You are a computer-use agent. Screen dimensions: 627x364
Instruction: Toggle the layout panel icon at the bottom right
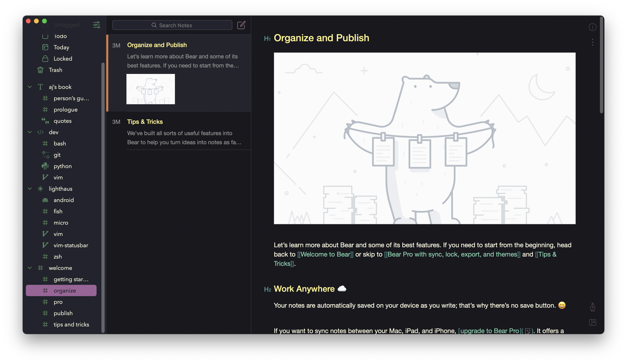(592, 322)
